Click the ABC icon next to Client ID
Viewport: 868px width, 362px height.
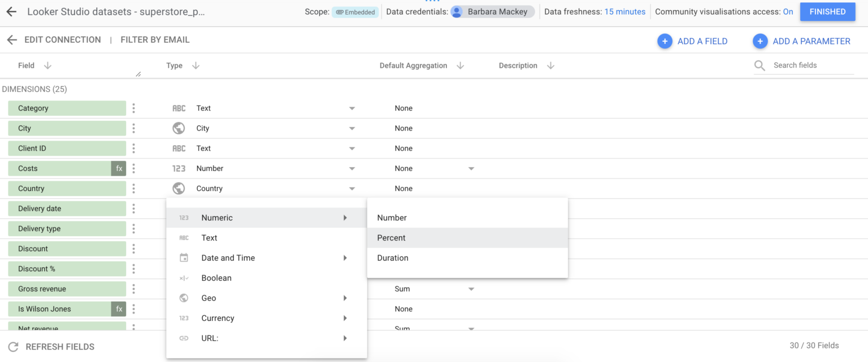(179, 148)
